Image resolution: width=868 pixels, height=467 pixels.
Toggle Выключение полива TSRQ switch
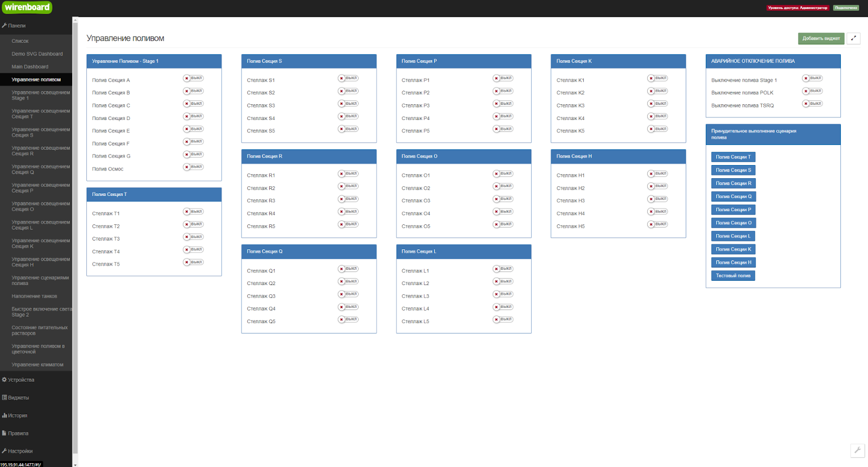click(x=812, y=104)
